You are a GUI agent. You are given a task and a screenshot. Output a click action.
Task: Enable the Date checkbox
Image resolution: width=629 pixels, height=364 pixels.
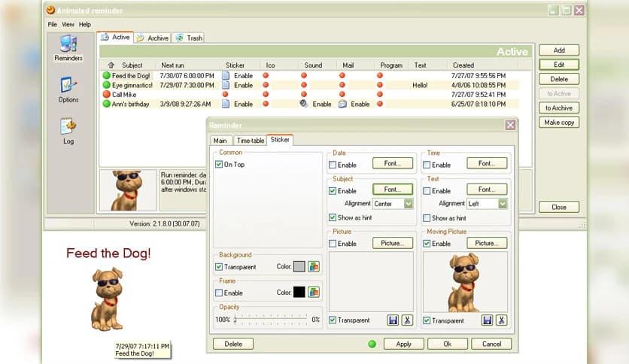[333, 165]
